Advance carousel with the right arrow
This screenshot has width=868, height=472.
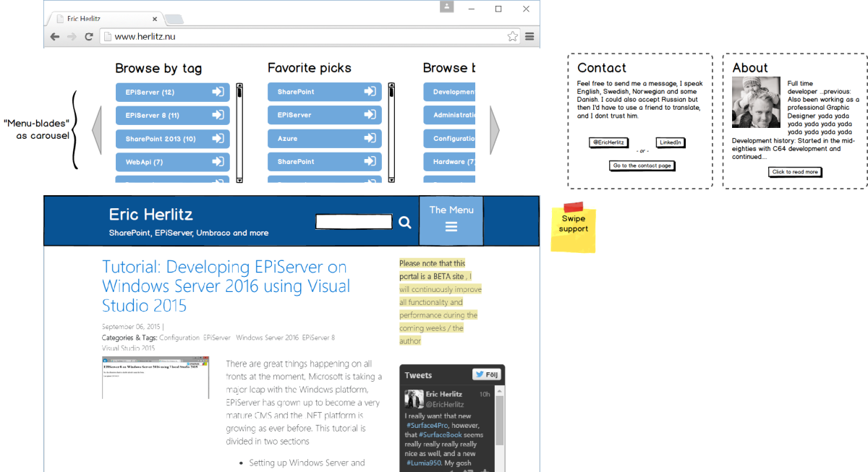coord(495,130)
